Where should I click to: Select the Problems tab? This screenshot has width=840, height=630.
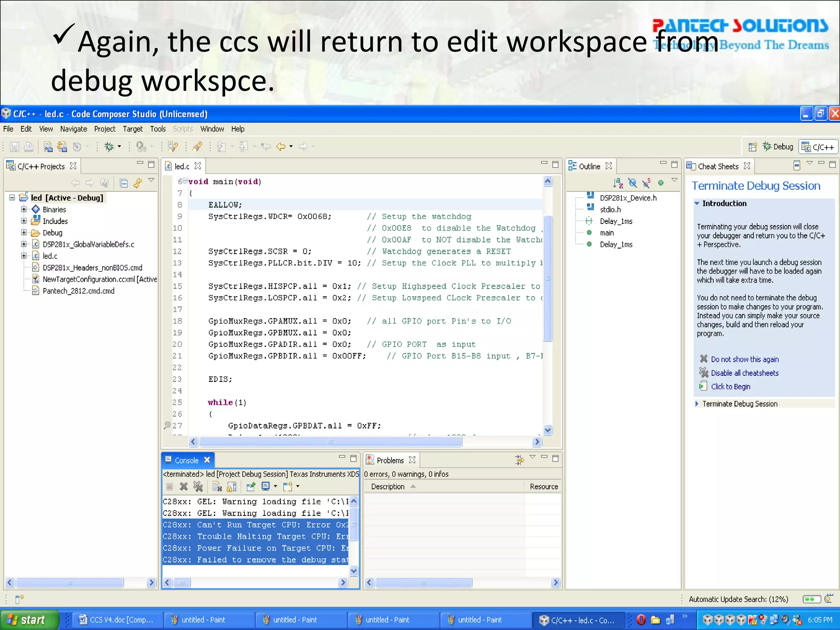[390, 460]
